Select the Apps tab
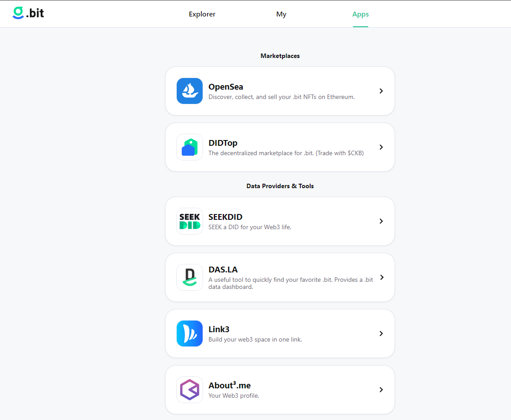Screen dimensions: 511x420 pos(360,14)
